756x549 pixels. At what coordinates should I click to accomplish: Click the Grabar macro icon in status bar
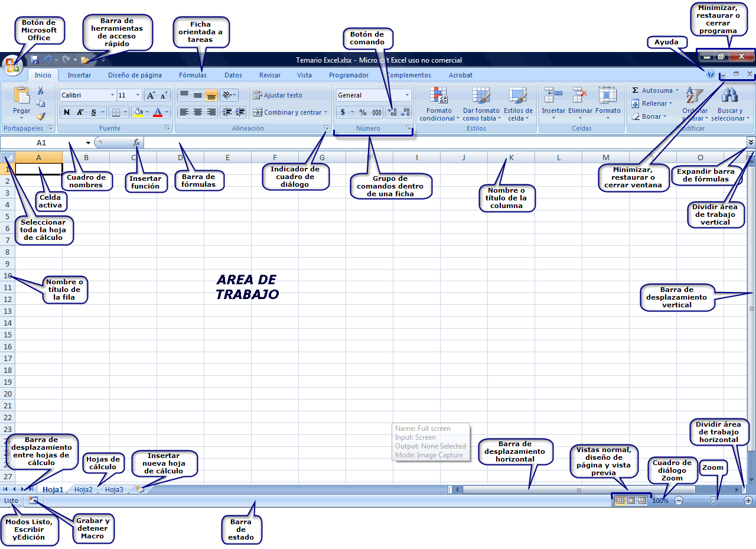[x=34, y=500]
